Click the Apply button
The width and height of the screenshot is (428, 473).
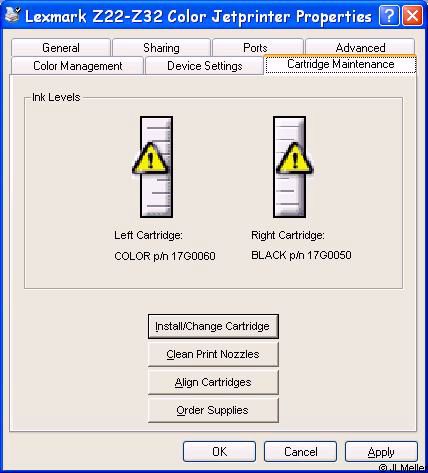pos(381,452)
